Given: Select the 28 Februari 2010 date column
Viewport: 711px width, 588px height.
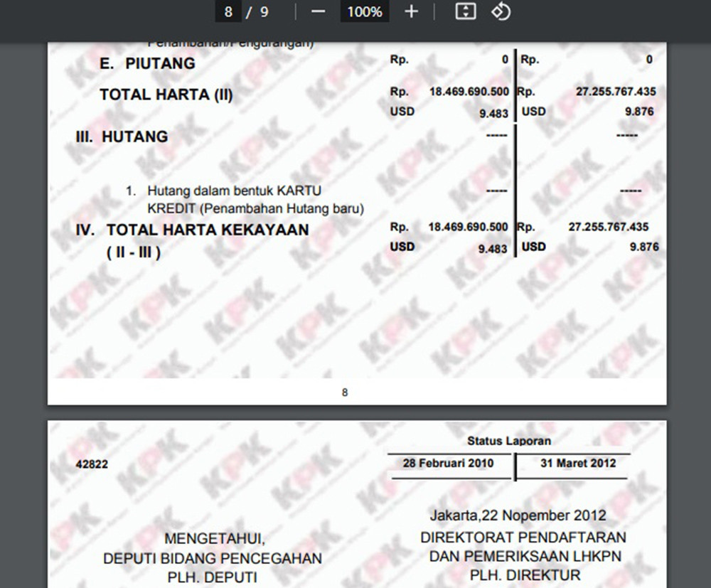Looking at the screenshot, I should [x=448, y=463].
